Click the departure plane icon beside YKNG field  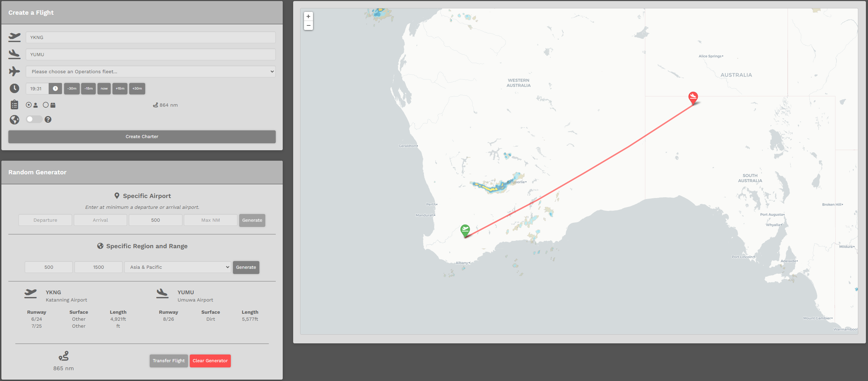coord(14,37)
